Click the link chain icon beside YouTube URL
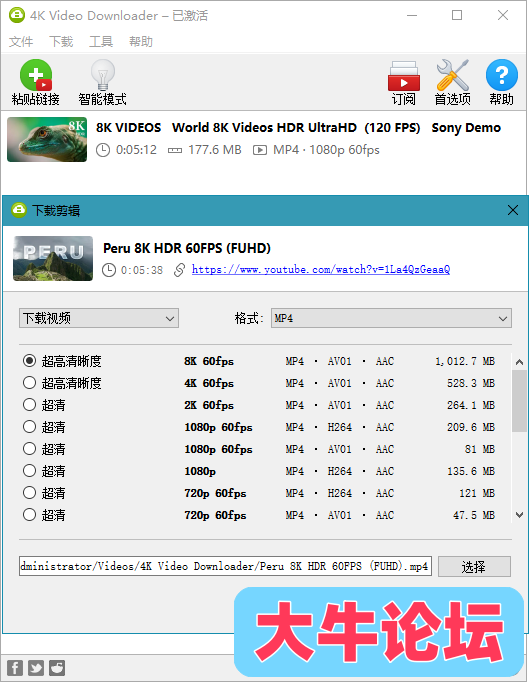 (x=179, y=270)
